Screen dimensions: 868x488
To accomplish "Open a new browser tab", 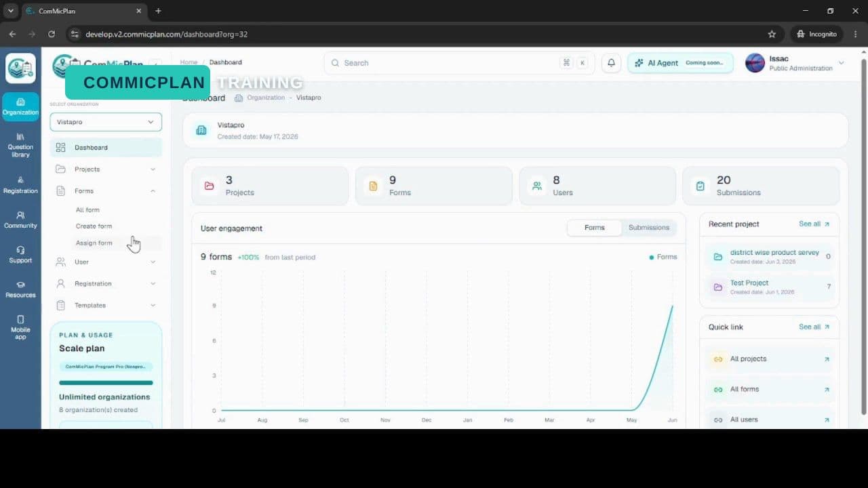I will [x=158, y=11].
